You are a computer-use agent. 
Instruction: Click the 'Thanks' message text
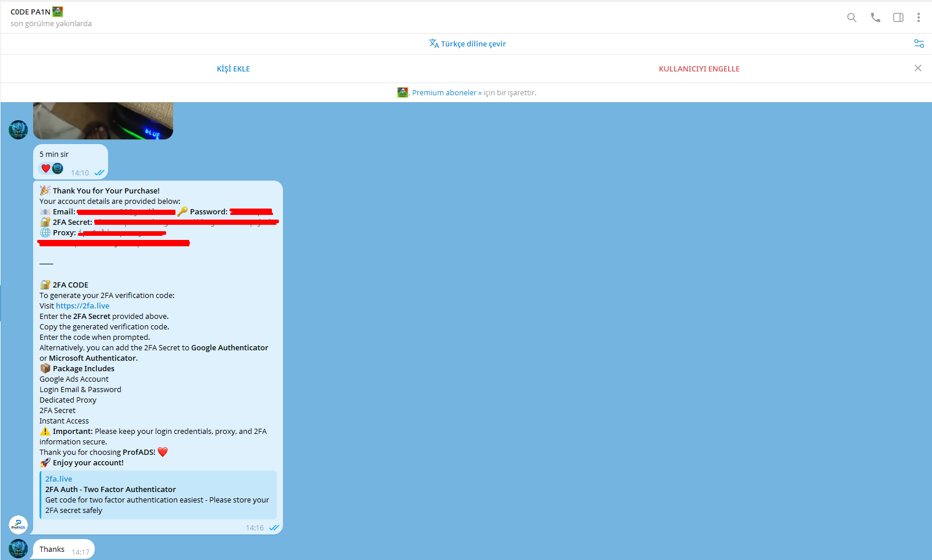[x=52, y=549]
